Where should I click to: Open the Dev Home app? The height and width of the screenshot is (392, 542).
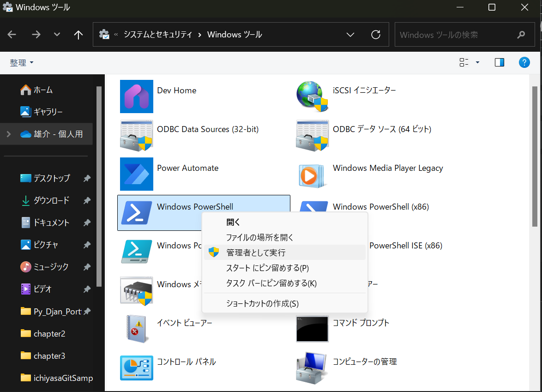pyautogui.click(x=177, y=90)
